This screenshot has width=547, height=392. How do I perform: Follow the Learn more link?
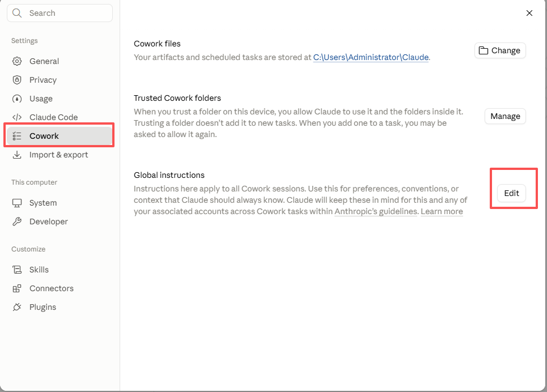coord(442,211)
